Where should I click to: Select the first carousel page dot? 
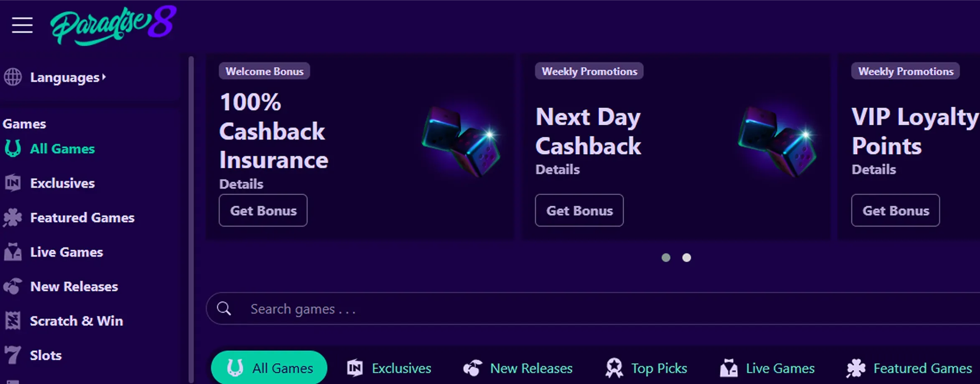666,258
